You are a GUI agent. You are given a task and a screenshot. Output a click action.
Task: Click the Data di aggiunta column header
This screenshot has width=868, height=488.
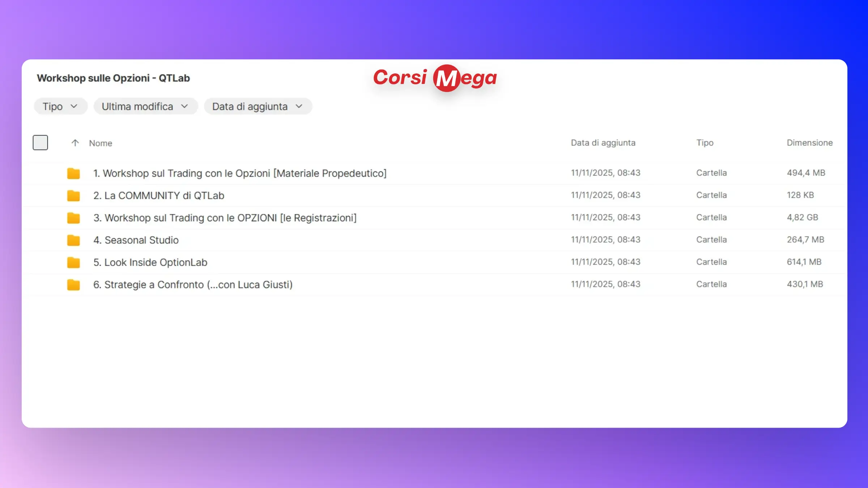(603, 143)
